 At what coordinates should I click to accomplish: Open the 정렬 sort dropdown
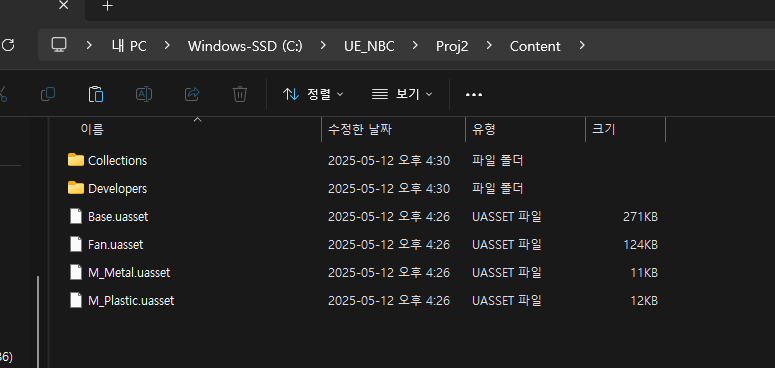[313, 94]
